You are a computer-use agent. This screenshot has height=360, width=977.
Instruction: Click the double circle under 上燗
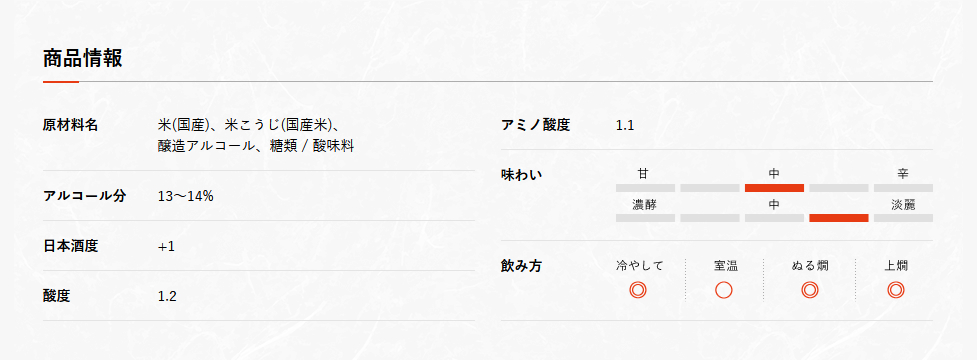(896, 290)
